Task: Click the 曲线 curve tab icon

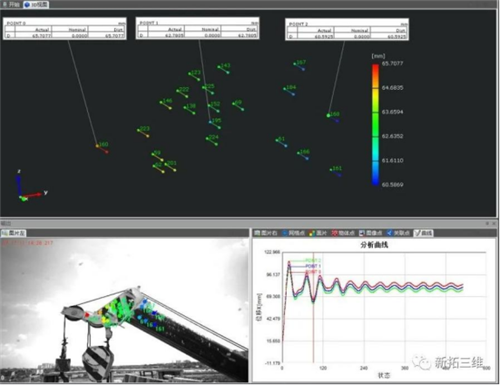Action: tap(417, 233)
